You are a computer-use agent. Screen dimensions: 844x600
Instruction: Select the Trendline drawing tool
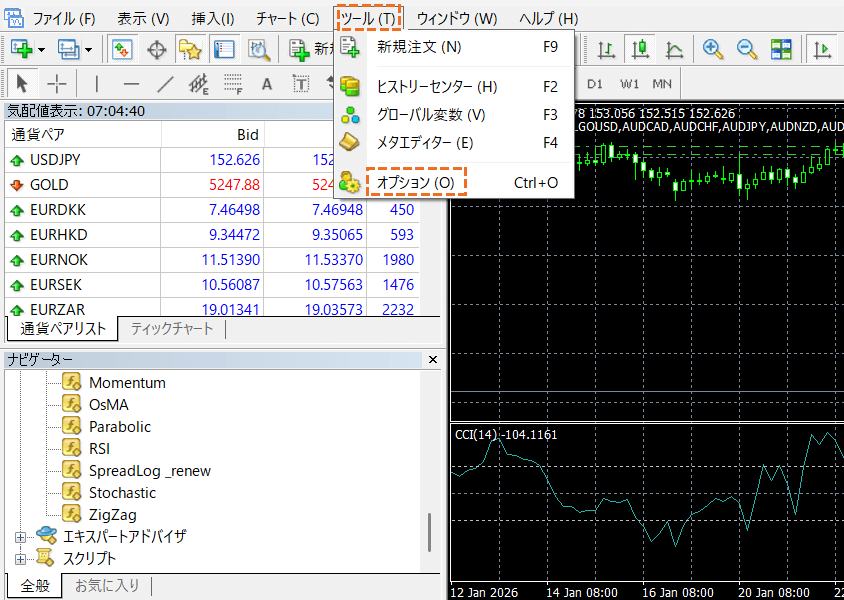[x=165, y=84]
